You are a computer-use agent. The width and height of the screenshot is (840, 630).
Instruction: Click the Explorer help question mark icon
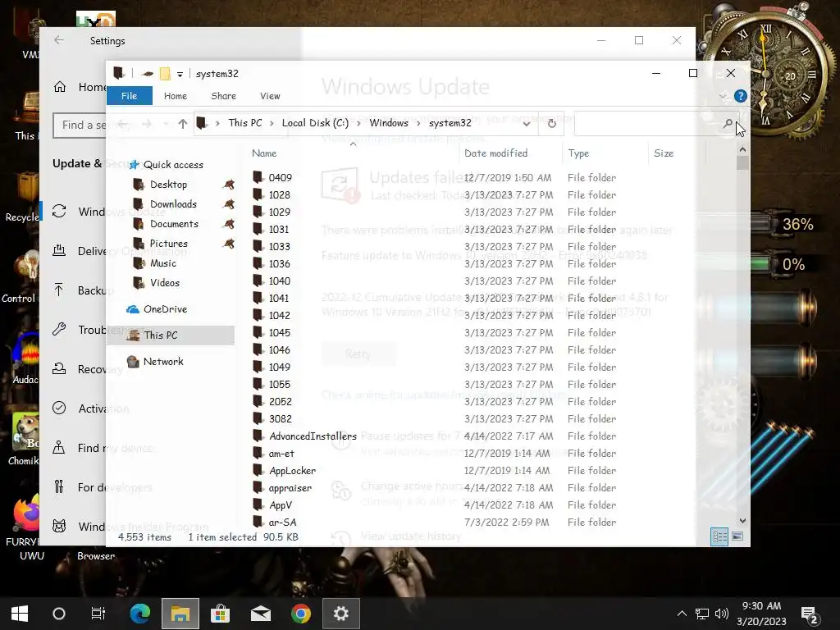click(741, 96)
